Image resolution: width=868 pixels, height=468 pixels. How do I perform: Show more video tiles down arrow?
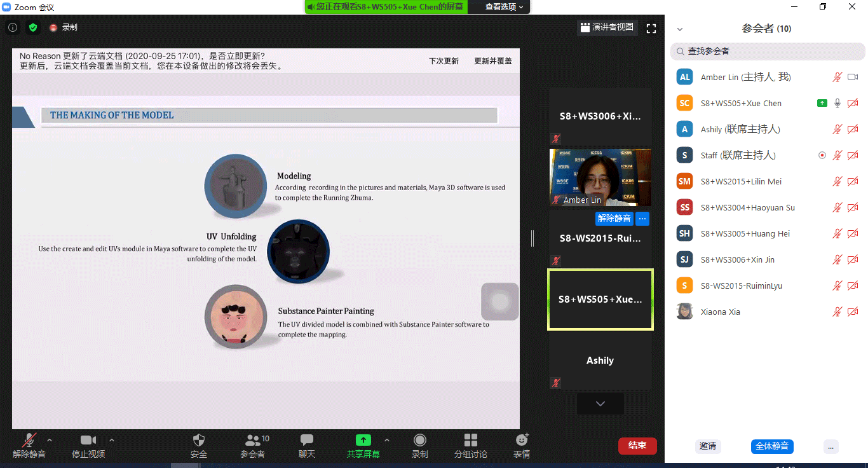pyautogui.click(x=600, y=404)
